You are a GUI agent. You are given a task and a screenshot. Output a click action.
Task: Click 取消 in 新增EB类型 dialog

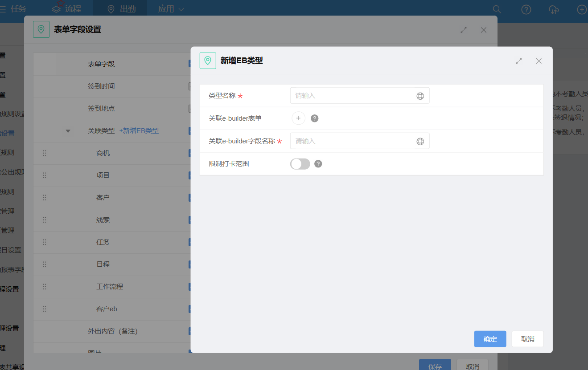point(527,339)
